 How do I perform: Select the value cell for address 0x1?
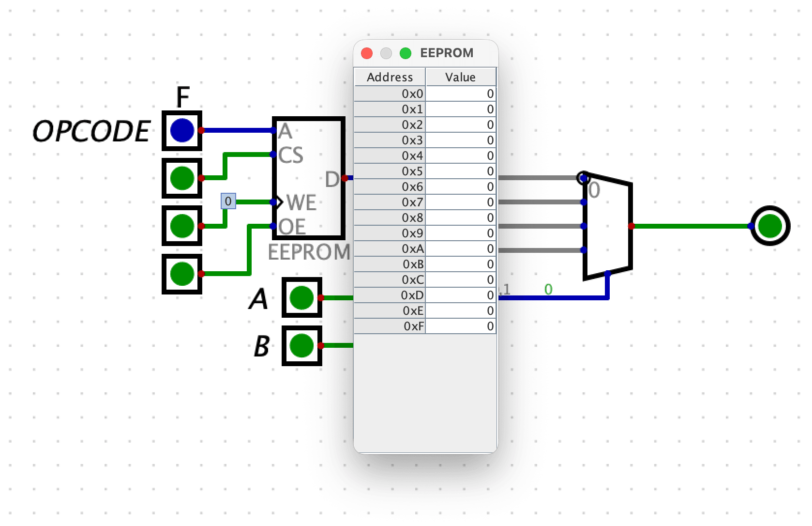click(x=461, y=109)
